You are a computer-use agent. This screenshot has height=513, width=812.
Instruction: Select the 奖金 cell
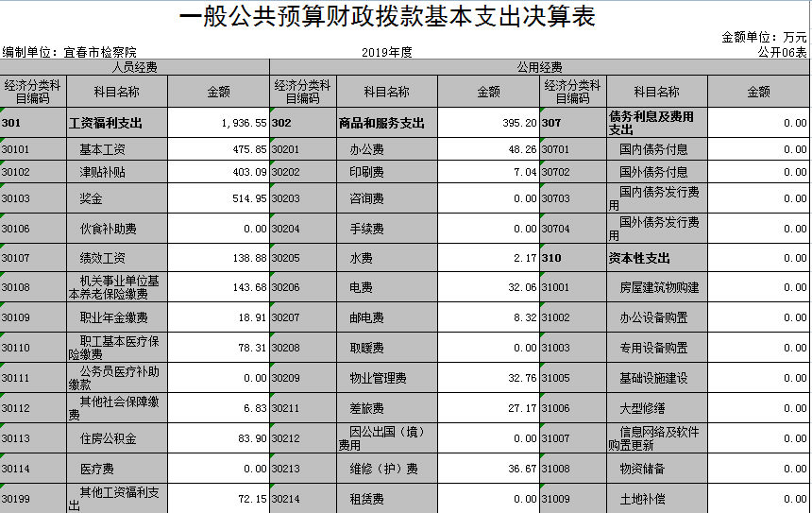tap(117, 198)
